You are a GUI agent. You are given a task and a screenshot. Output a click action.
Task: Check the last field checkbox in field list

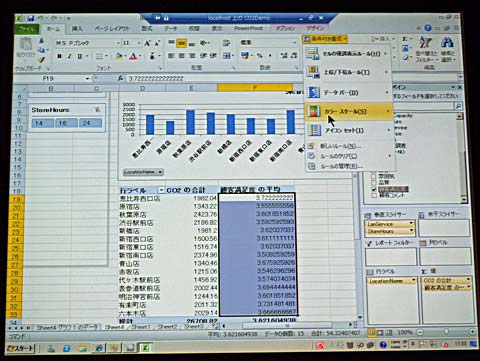click(374, 196)
